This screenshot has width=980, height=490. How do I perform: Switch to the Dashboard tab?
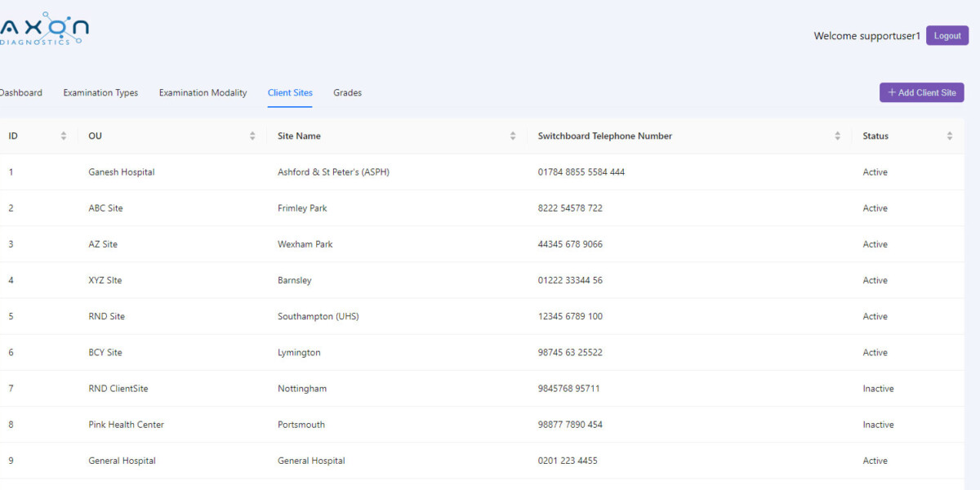click(x=21, y=92)
